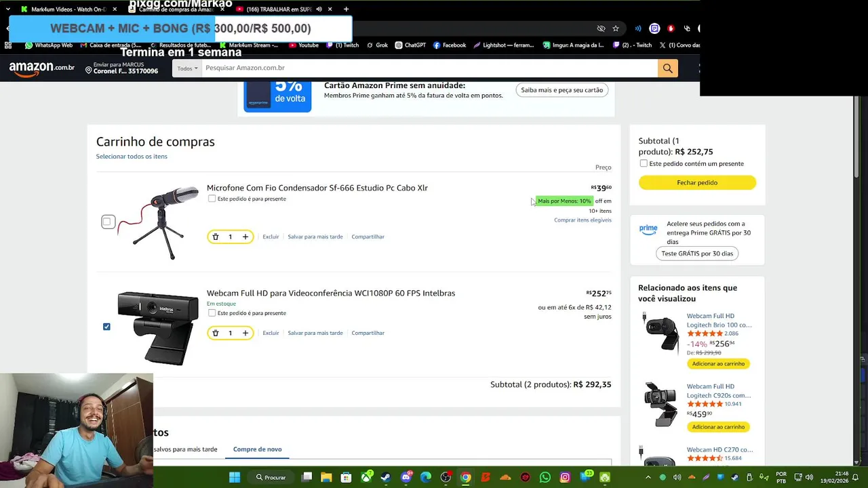Open a new browser tab with plus
868x488 pixels.
346,9
